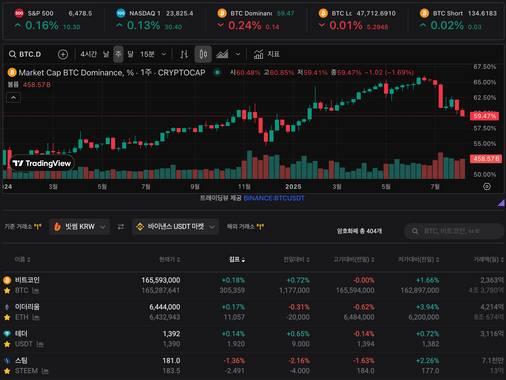The height and width of the screenshot is (380, 506).
Task: Click the Tether coin logo
Action: click(7, 333)
